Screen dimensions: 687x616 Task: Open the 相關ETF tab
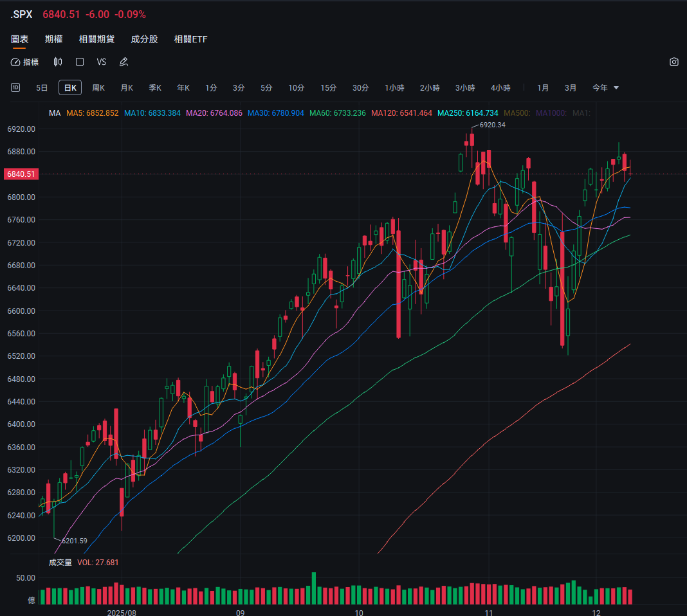(191, 39)
